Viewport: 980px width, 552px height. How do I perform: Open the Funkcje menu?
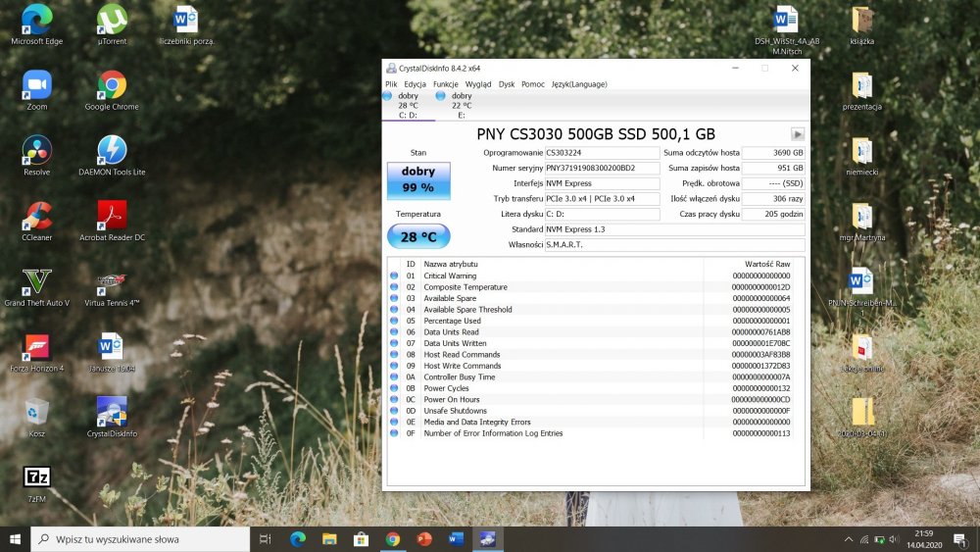[445, 84]
